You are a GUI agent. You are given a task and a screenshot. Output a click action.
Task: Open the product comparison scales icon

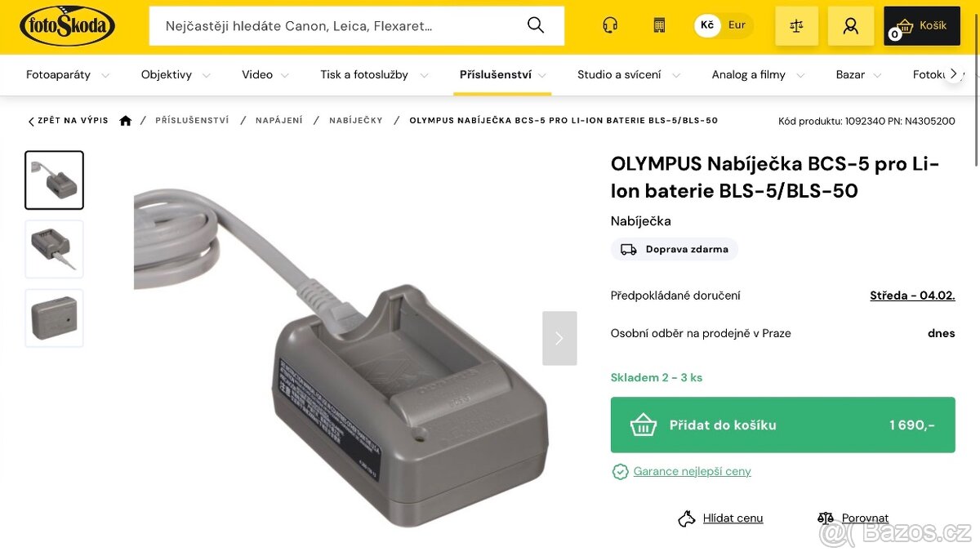click(x=796, y=25)
